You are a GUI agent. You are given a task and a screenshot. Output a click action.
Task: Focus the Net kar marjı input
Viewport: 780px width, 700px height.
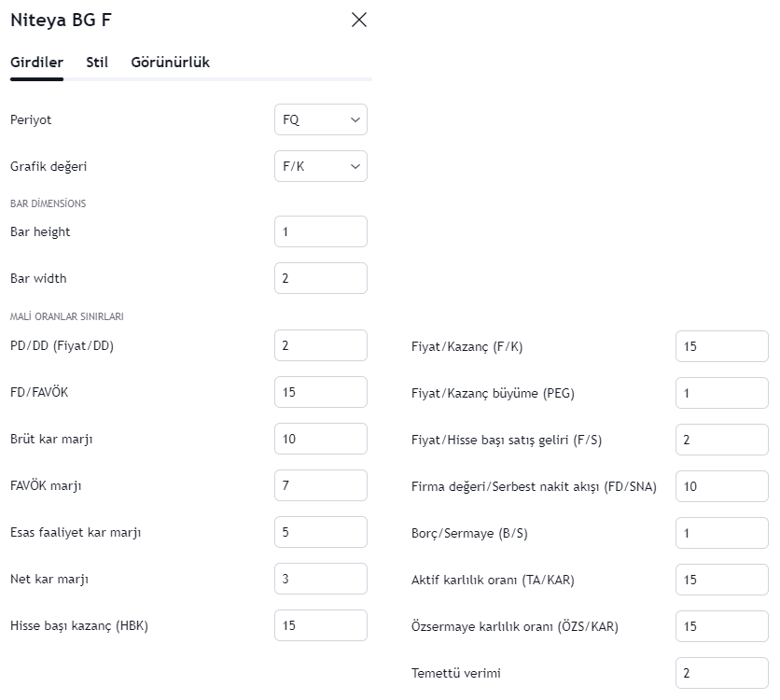pyautogui.click(x=320, y=579)
